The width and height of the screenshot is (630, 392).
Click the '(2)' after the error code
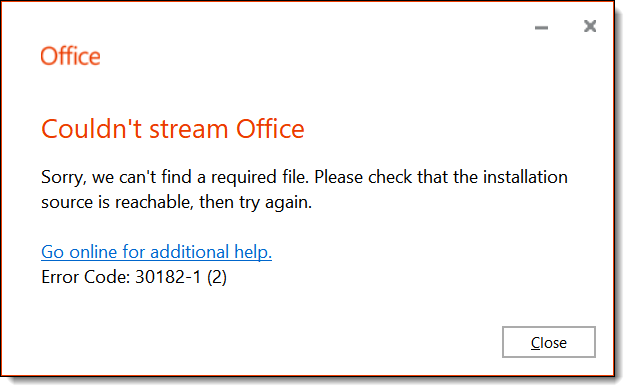(x=217, y=277)
